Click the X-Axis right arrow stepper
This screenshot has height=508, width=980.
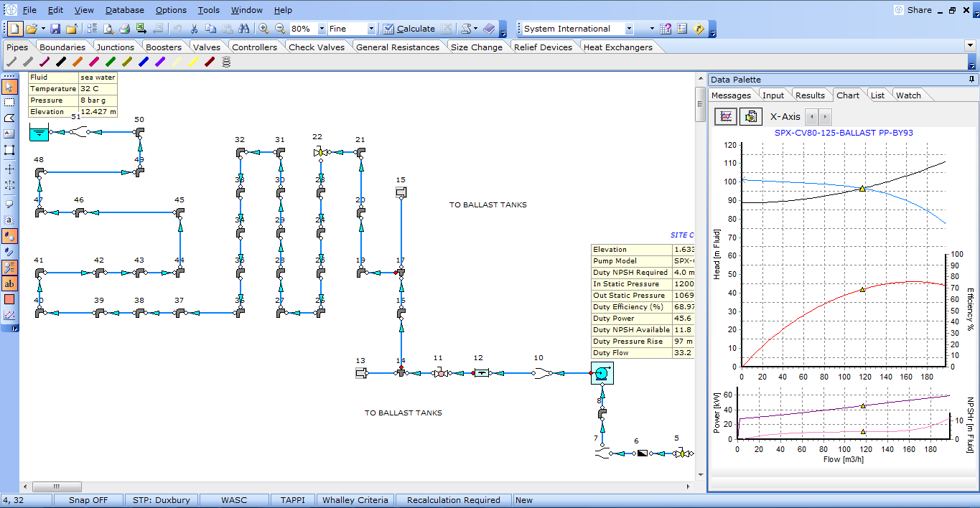(826, 116)
